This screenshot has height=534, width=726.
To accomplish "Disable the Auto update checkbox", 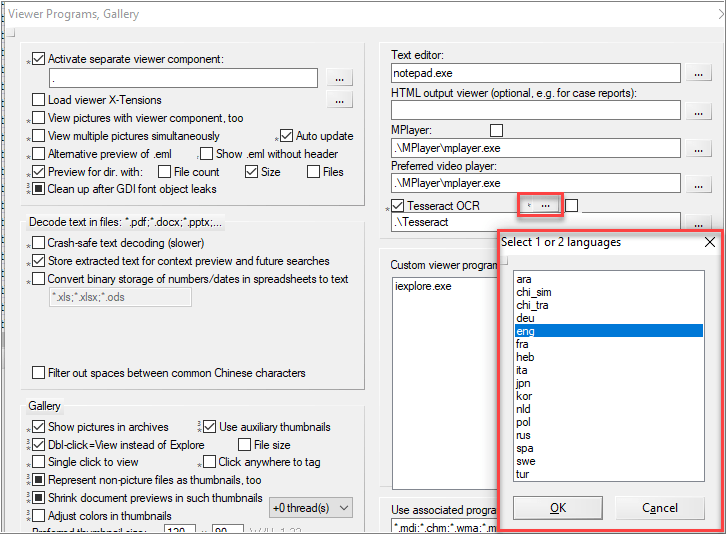I will (x=287, y=136).
